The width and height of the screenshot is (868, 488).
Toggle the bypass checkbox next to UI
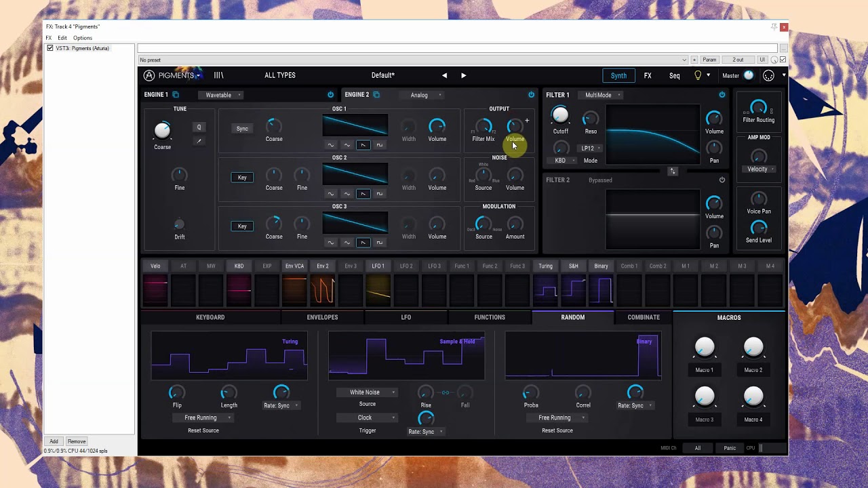point(783,60)
